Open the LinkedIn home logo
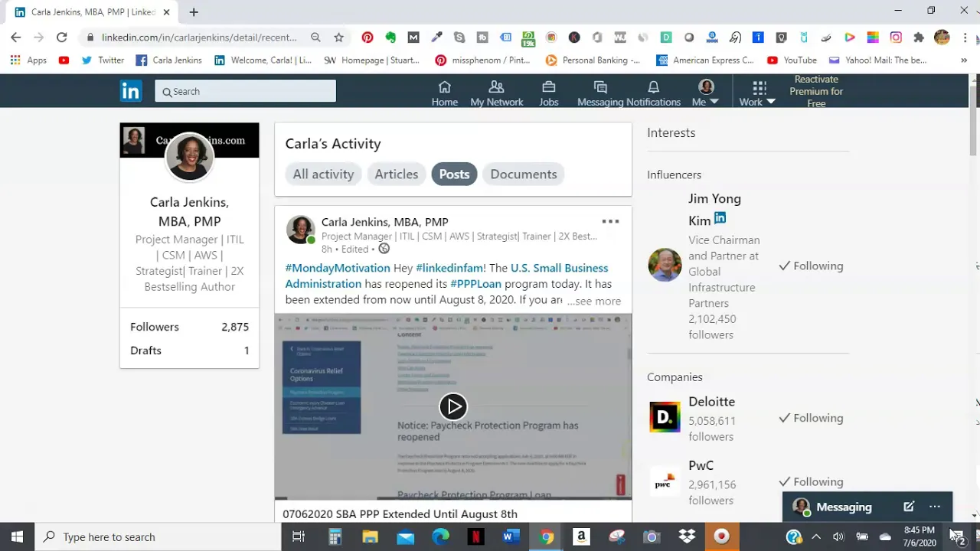The width and height of the screenshot is (980, 551). 131,91
